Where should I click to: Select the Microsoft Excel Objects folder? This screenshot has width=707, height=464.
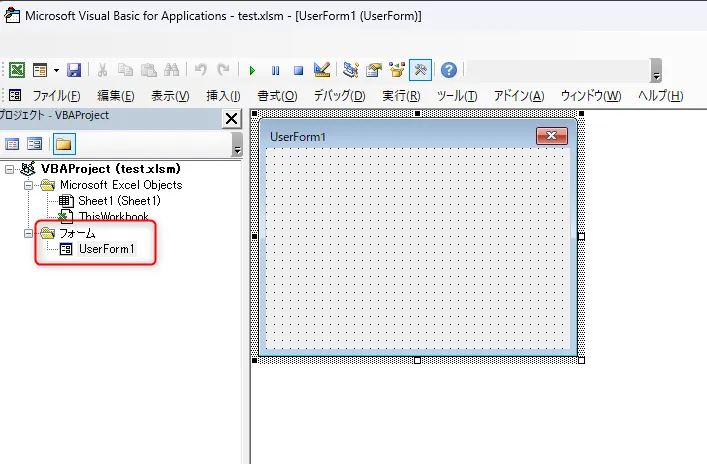point(121,185)
